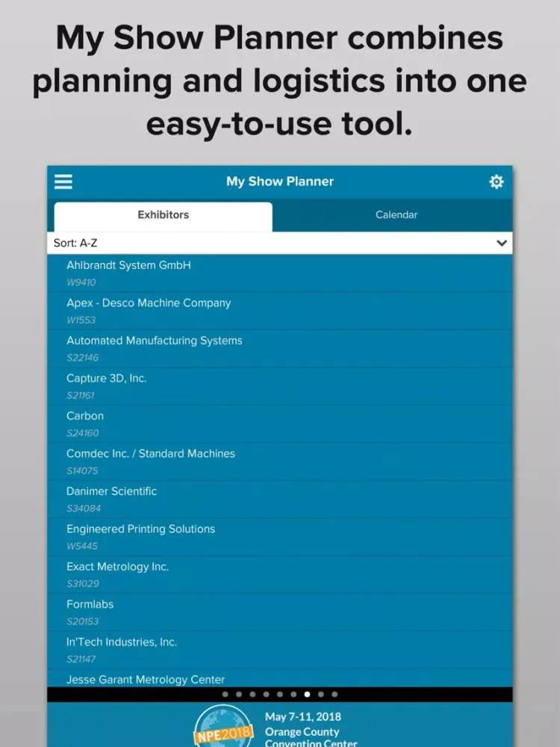560x747 pixels.
Task: Open Jesse Garant Metrology Center
Action: point(279,678)
